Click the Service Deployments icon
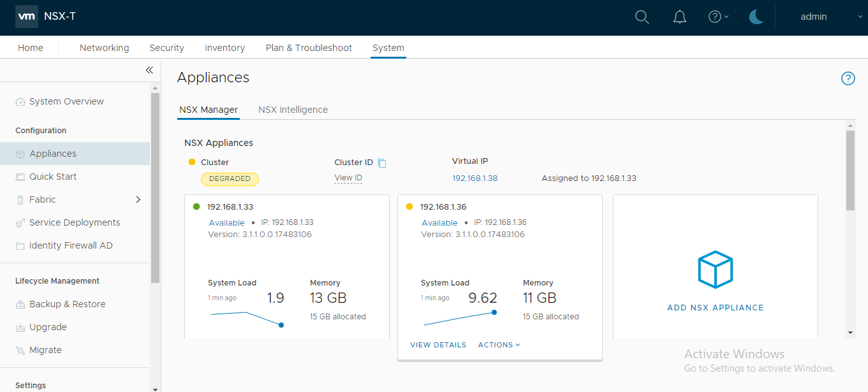 (20, 223)
